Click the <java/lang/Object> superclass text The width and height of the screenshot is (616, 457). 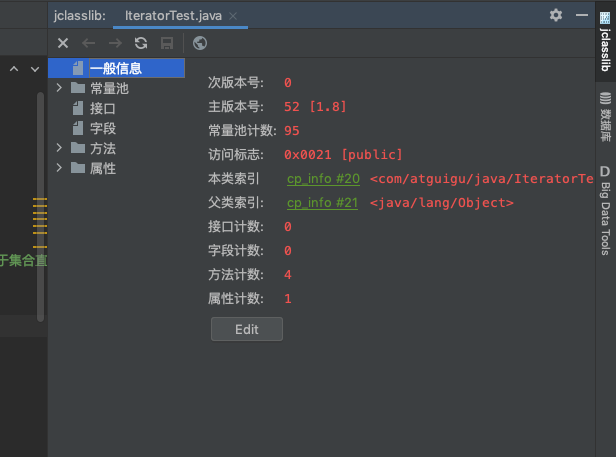point(442,203)
